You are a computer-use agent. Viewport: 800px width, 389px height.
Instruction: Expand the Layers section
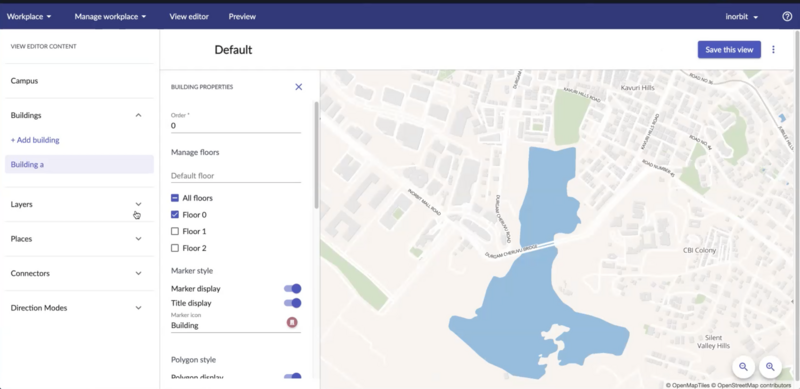(138, 204)
